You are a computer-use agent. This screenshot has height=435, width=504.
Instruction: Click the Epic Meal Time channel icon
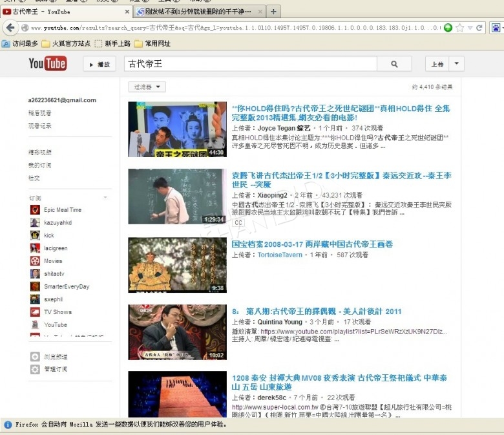pyautogui.click(x=35, y=209)
